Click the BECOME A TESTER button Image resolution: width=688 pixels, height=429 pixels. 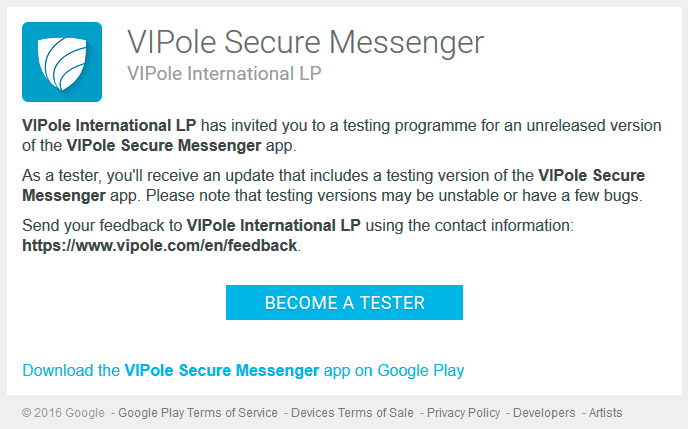(344, 302)
